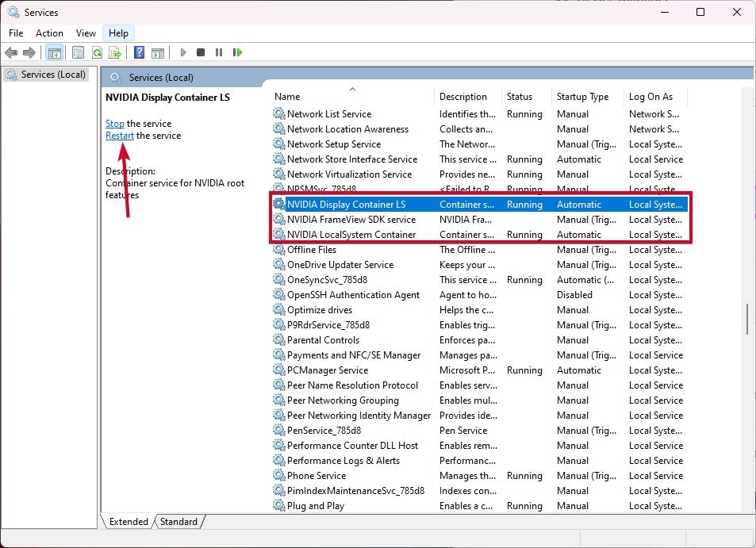Click the vertical scrollbar thumb of services list
The height and width of the screenshot is (548, 756).
(747, 319)
